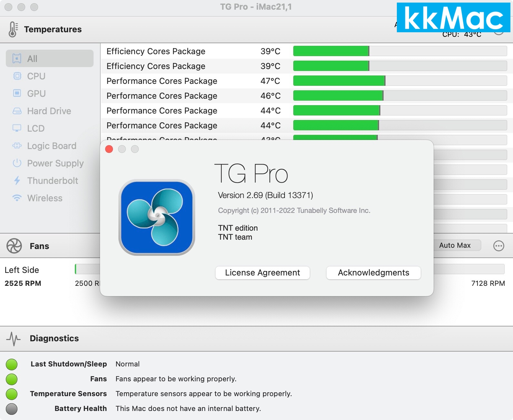Click the Diagnostics pulse icon
513x420 pixels.
coord(14,338)
